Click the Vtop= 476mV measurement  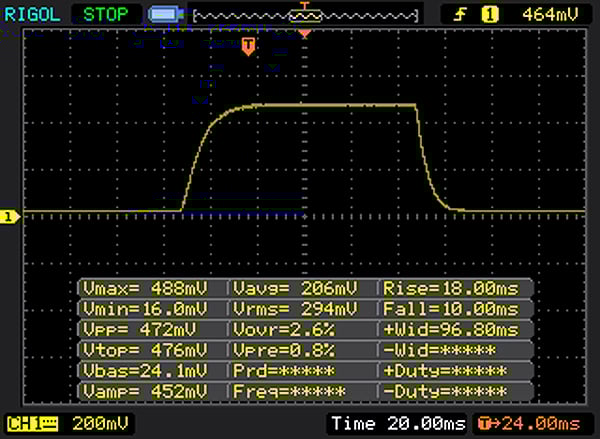tap(145, 351)
